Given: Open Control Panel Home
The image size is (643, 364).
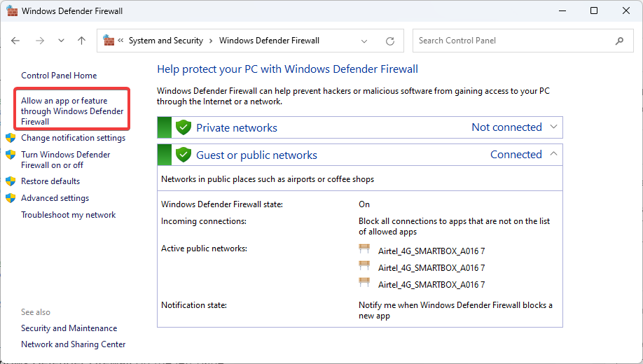Looking at the screenshot, I should click(59, 76).
